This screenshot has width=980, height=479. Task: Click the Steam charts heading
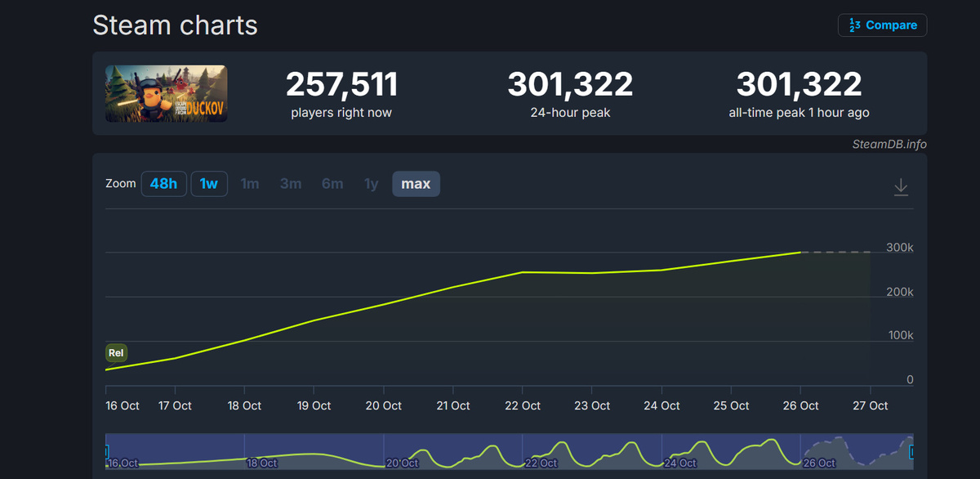coord(175,25)
